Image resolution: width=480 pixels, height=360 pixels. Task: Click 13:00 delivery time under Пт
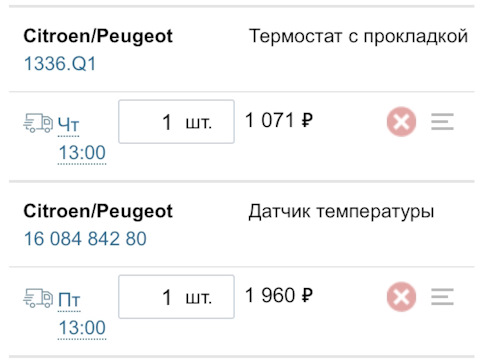82,328
